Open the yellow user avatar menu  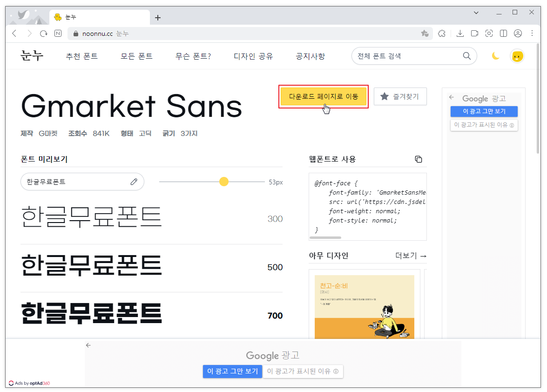(517, 56)
